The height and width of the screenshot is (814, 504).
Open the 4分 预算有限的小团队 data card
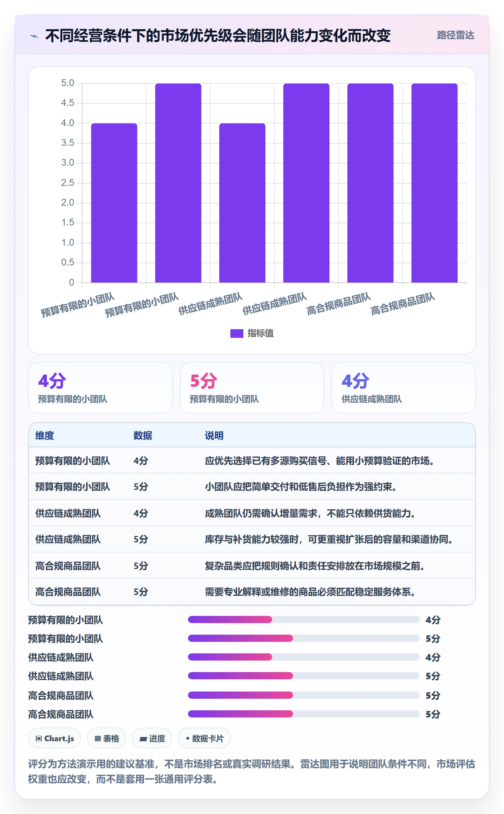click(100, 388)
